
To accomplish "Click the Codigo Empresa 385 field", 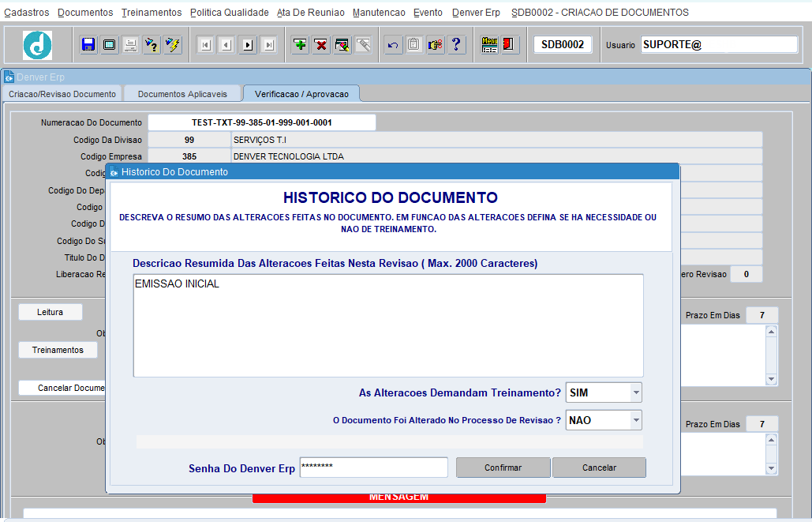I will (x=189, y=156).
